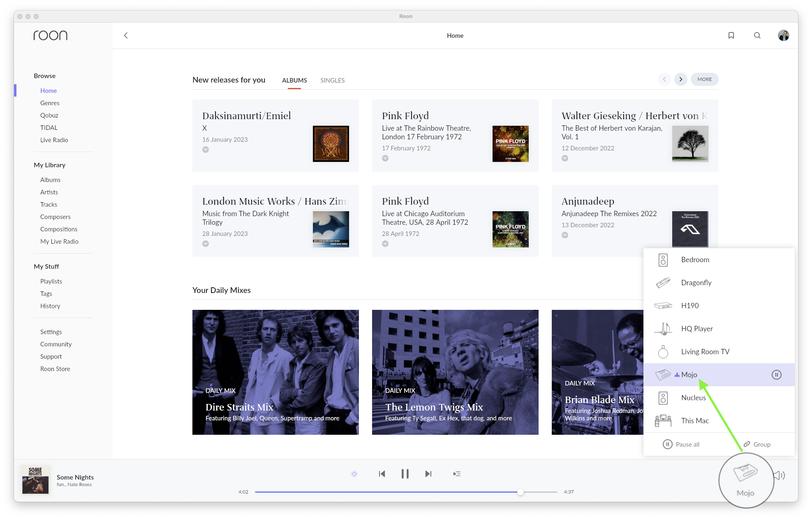The width and height of the screenshot is (812, 519).
Task: Click the Some Nights track title
Action: click(75, 477)
